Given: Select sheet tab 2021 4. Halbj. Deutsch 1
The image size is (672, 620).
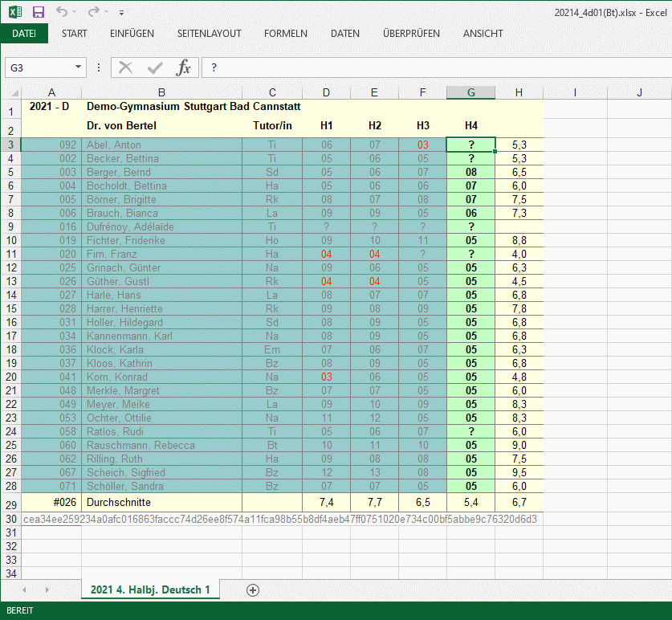Looking at the screenshot, I should [150, 590].
